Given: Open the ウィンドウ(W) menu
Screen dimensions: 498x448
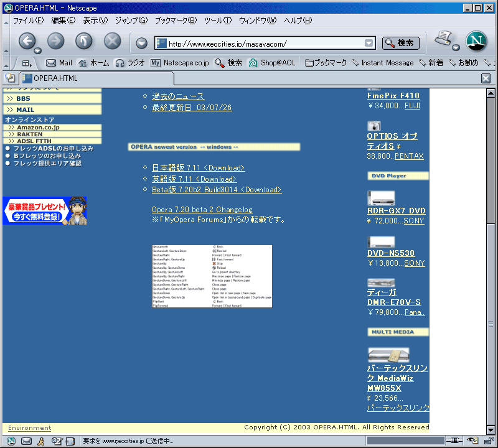Looking at the screenshot, I should click(x=258, y=21).
